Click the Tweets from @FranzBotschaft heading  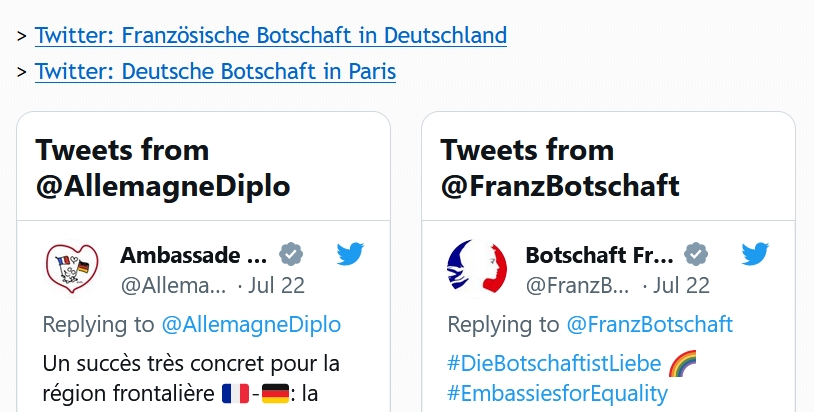[x=560, y=168]
